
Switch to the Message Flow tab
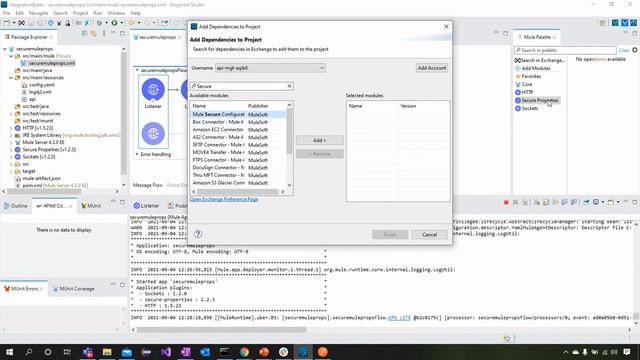point(147,185)
